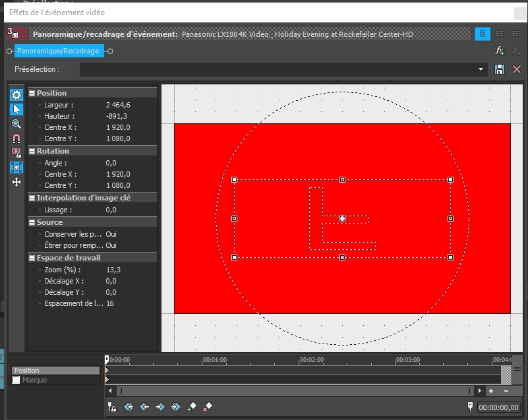The image size is (528, 420).
Task: Open the Présélection dropdown
Action: [481, 69]
